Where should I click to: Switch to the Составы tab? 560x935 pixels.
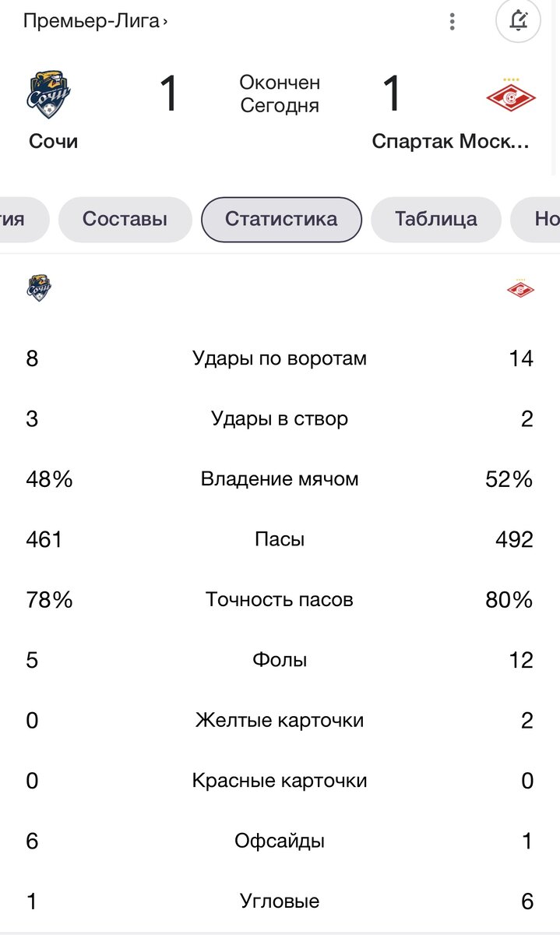coord(125,219)
